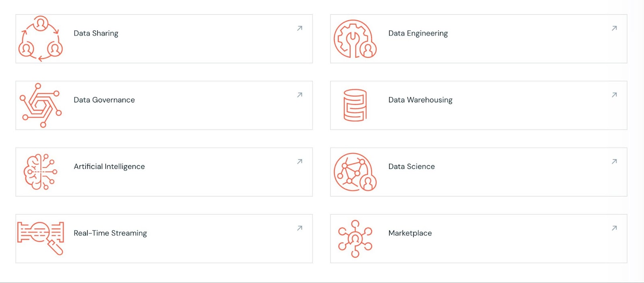Viewport: 644px width, 283px height.
Task: Click the arrow on Data Governance card
Action: click(299, 95)
